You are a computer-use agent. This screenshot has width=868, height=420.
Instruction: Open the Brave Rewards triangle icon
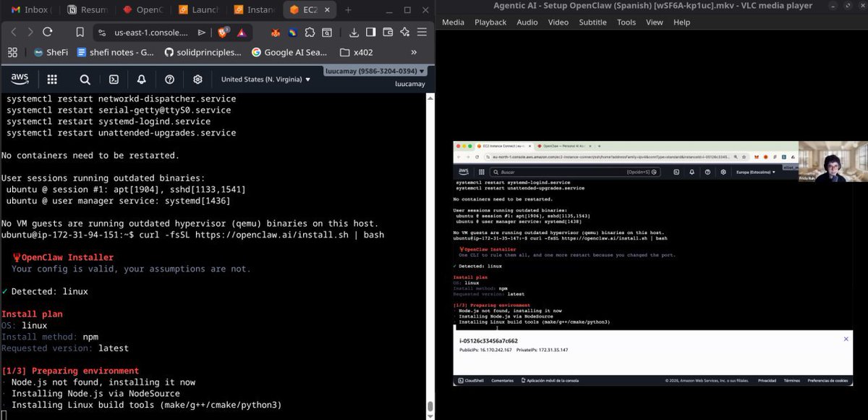coord(241,33)
